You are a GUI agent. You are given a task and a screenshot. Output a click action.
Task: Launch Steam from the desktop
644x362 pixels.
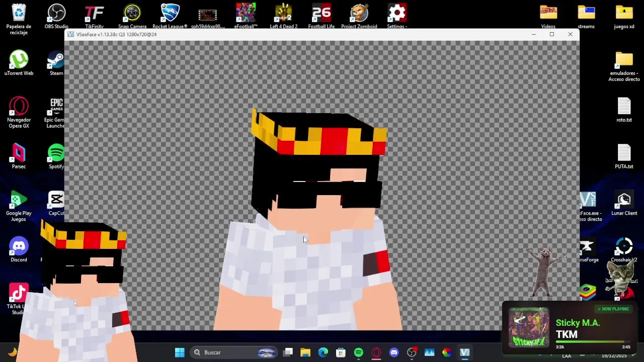56,63
